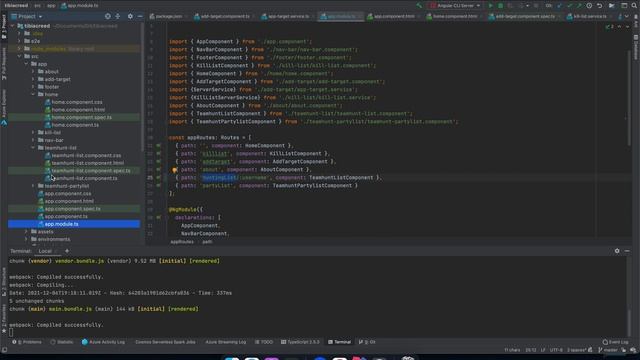The height and width of the screenshot is (360, 640).
Task: Collapse the home folder
Action: [x=33, y=94]
